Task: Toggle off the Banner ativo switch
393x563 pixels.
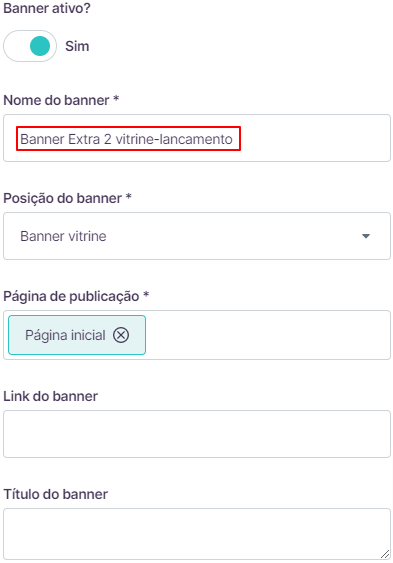Action: pyautogui.click(x=30, y=46)
